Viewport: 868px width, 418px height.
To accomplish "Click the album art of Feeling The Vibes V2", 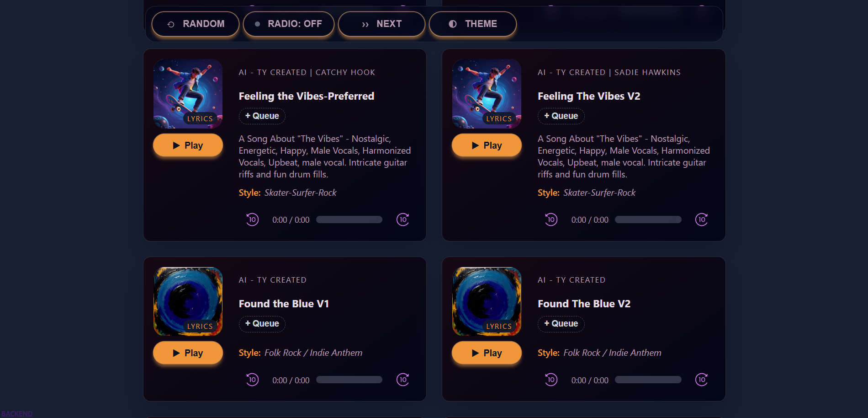I will (x=486, y=93).
